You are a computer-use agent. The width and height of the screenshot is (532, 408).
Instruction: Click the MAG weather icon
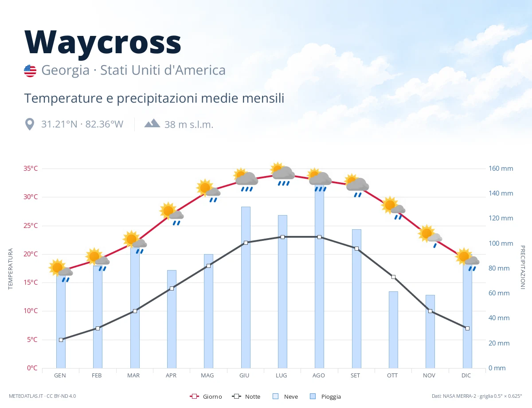[x=208, y=191]
